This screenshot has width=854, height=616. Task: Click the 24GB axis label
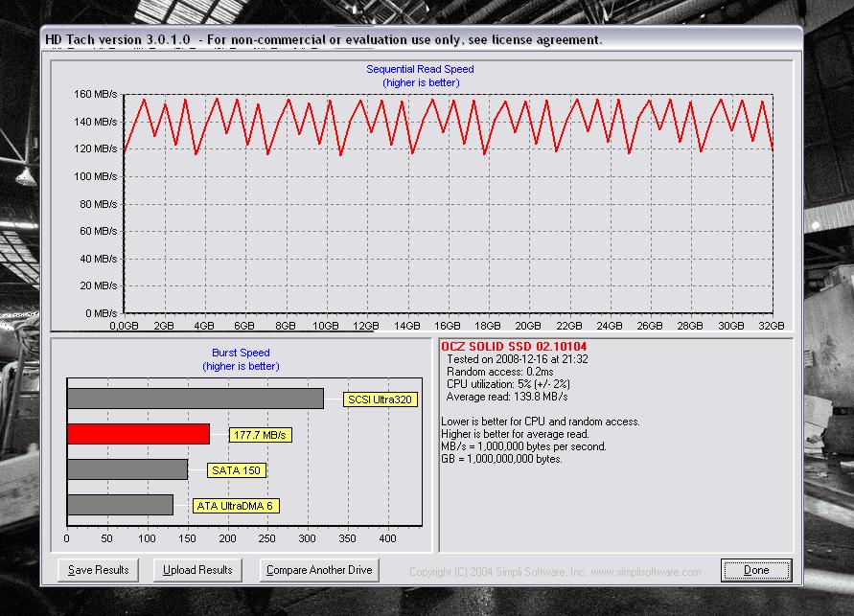click(609, 326)
